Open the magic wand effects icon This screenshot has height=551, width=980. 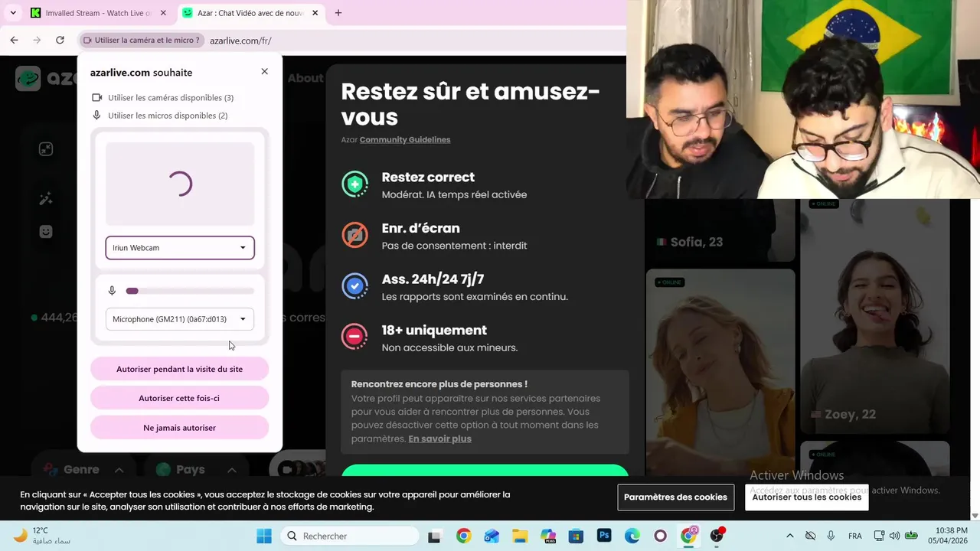[46, 199]
